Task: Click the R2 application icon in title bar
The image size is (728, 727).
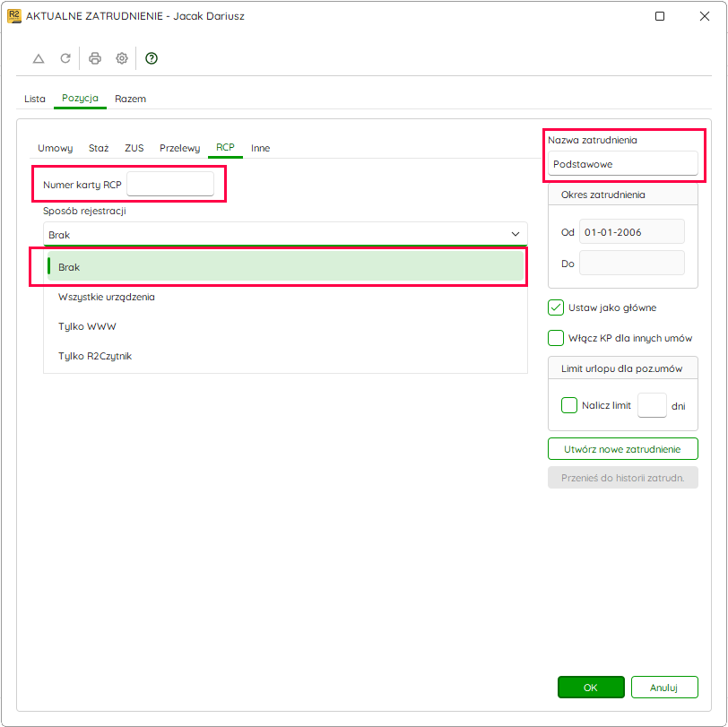Action: (x=14, y=16)
